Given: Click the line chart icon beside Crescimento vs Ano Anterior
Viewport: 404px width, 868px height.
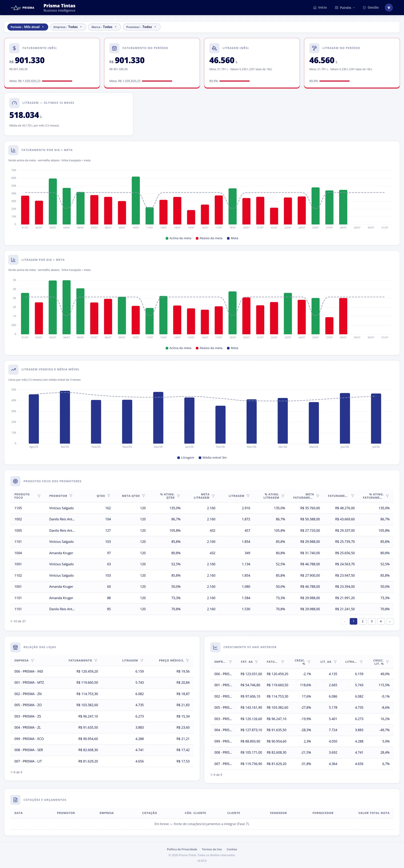Looking at the screenshot, I should pyautogui.click(x=215, y=647).
